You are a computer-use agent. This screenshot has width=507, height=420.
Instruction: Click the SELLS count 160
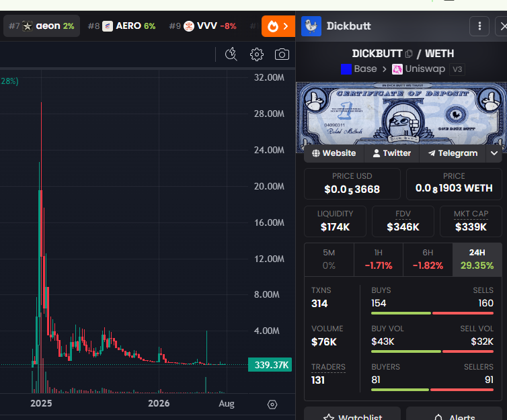click(486, 303)
